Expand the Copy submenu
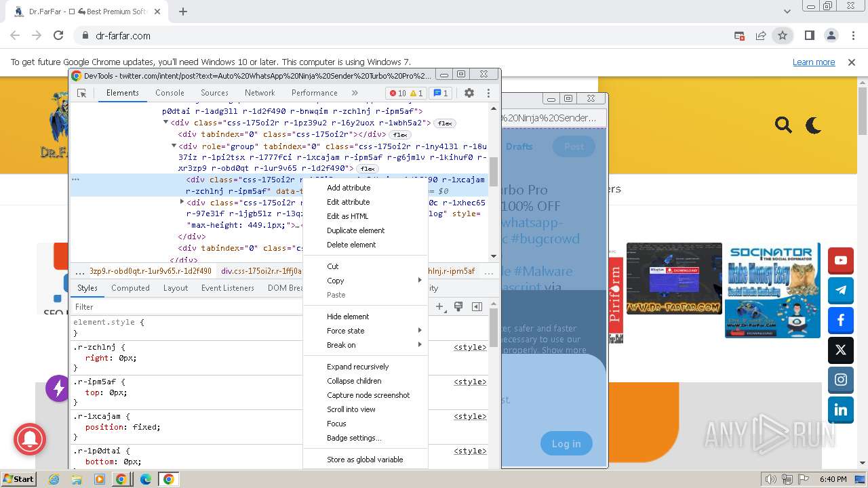 (x=366, y=281)
